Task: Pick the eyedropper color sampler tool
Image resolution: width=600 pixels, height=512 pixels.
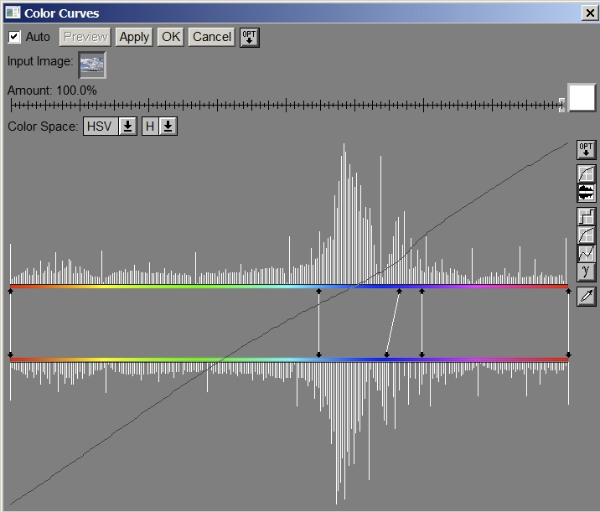Action: tap(586, 296)
